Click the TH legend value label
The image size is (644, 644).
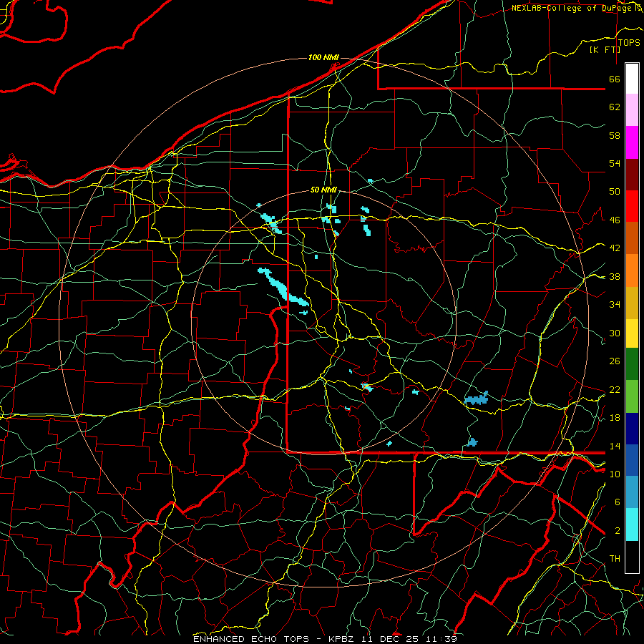coord(615,559)
